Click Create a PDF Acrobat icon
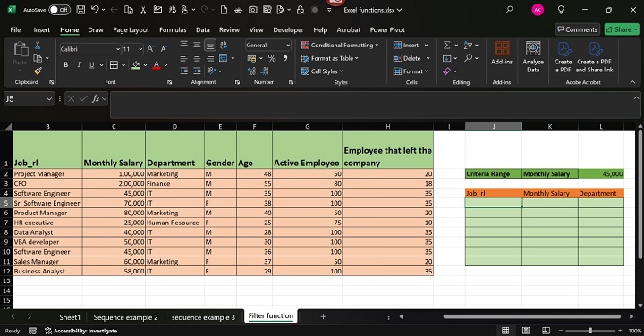Image resolution: width=644 pixels, height=336 pixels. click(563, 57)
